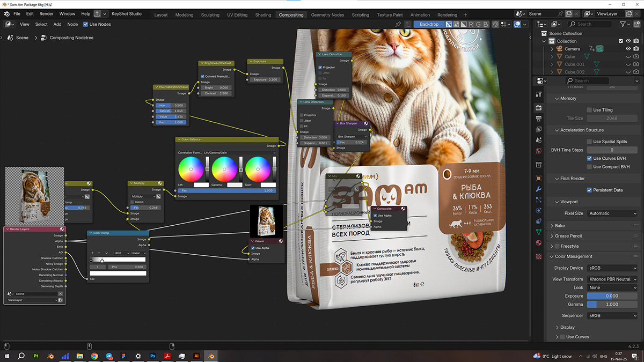The image size is (644, 362).
Task: Open the Render menu in the top bar
Action: [x=46, y=13]
